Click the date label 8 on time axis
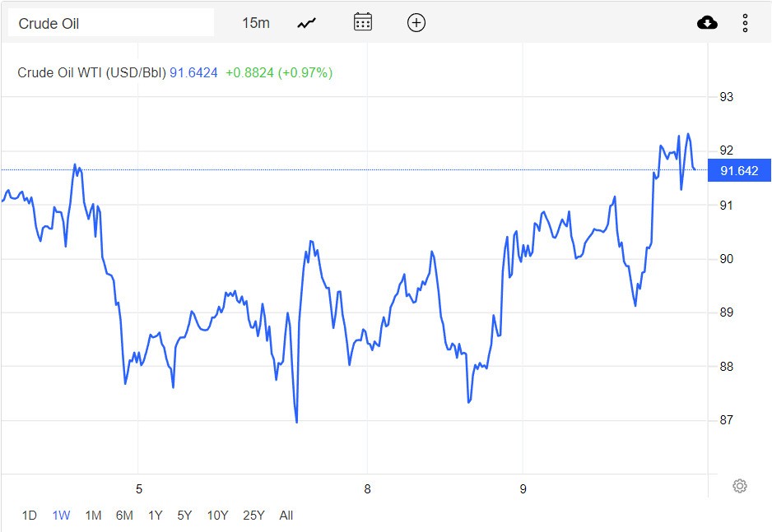Screen dimensions: 772x532 [x=368, y=489]
